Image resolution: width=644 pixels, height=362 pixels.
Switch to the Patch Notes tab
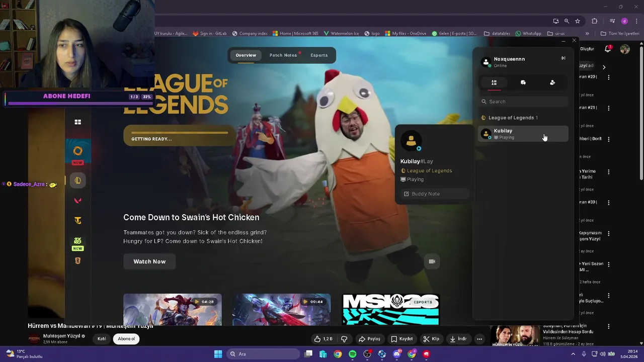point(283,55)
